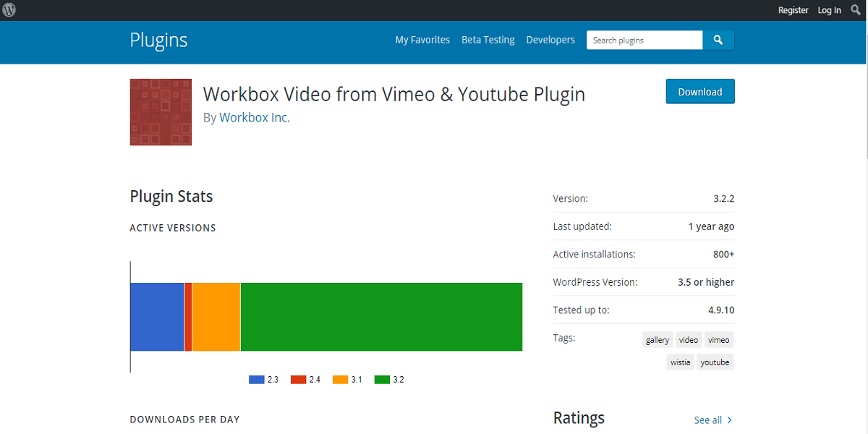Click the Version value 3.2.2

[723, 198]
